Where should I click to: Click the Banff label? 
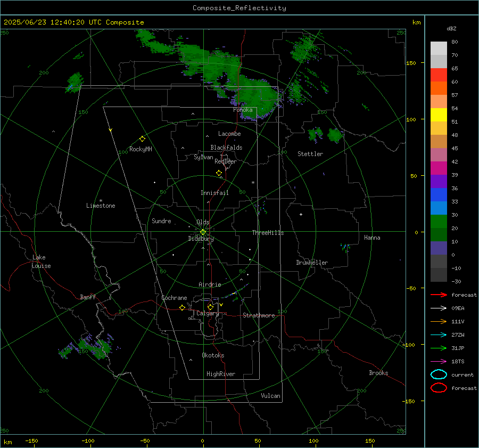[x=88, y=297]
